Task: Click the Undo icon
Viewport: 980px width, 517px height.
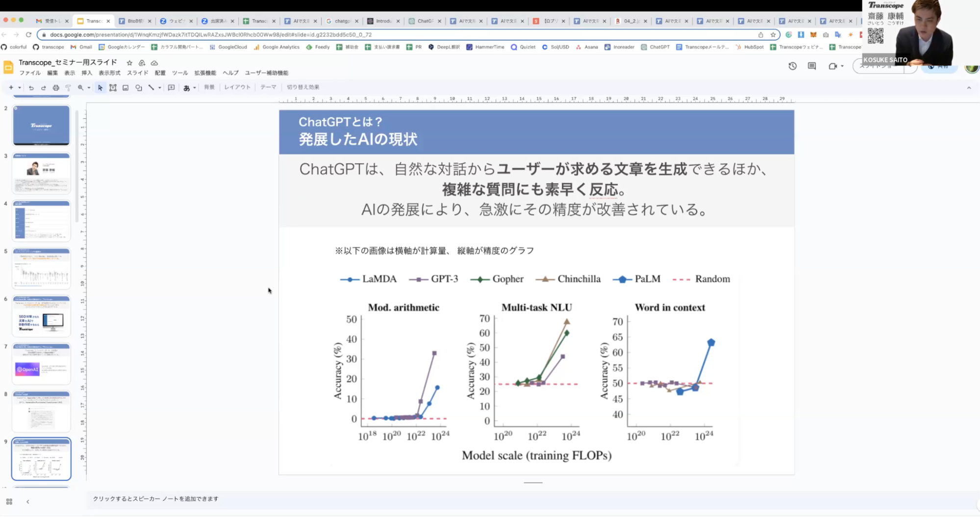Action: pos(31,87)
